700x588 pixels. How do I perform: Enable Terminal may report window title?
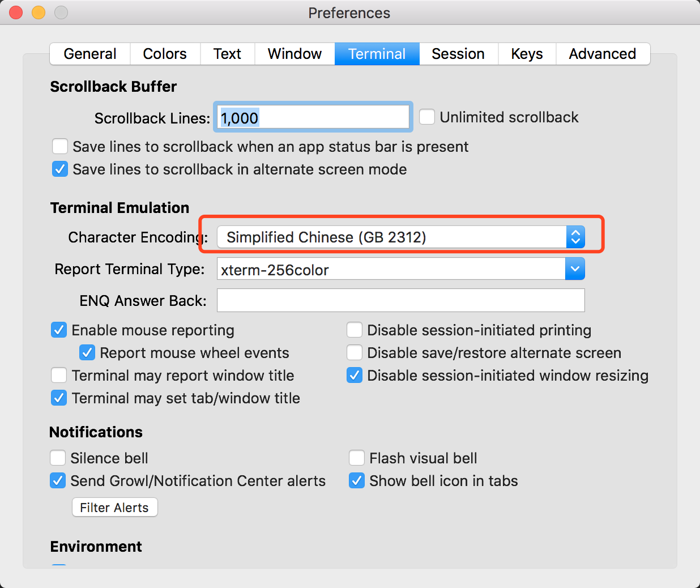coord(58,375)
